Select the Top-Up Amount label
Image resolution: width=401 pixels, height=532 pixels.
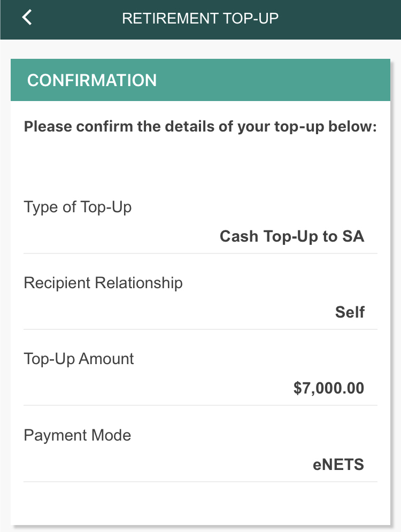79,359
